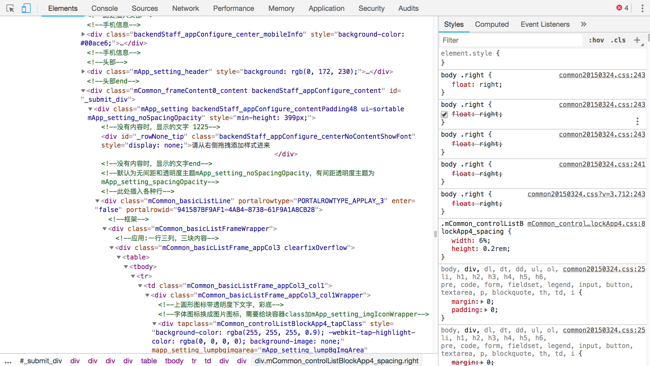Switch to the Network tab

185,8
